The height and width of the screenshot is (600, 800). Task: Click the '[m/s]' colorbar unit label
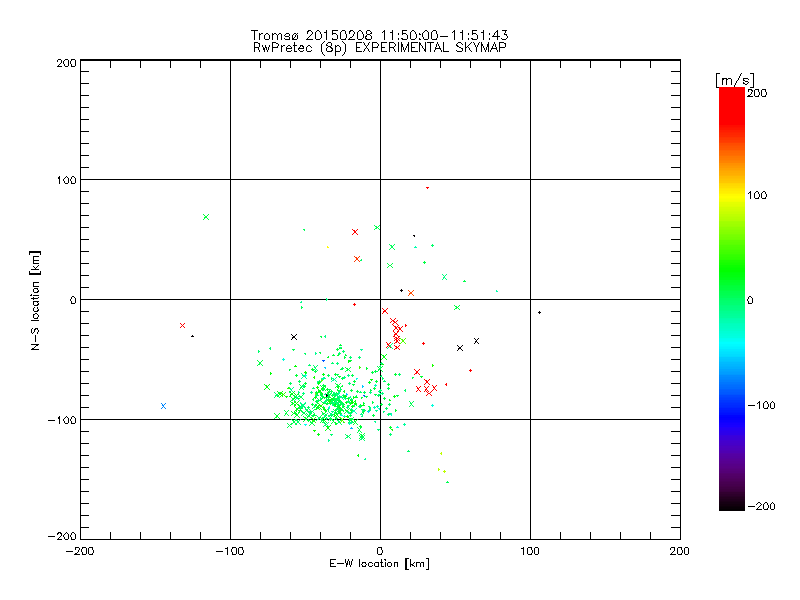(734, 80)
